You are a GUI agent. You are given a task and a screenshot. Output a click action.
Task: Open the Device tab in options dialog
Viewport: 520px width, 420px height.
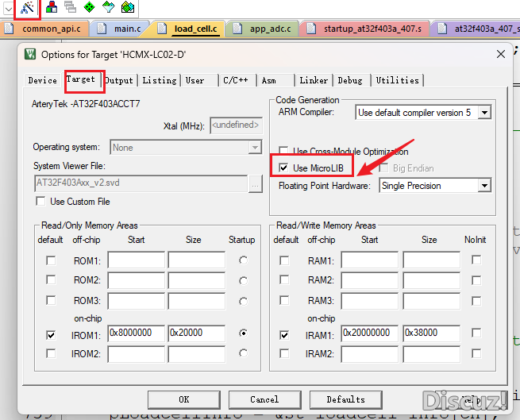pyautogui.click(x=42, y=81)
